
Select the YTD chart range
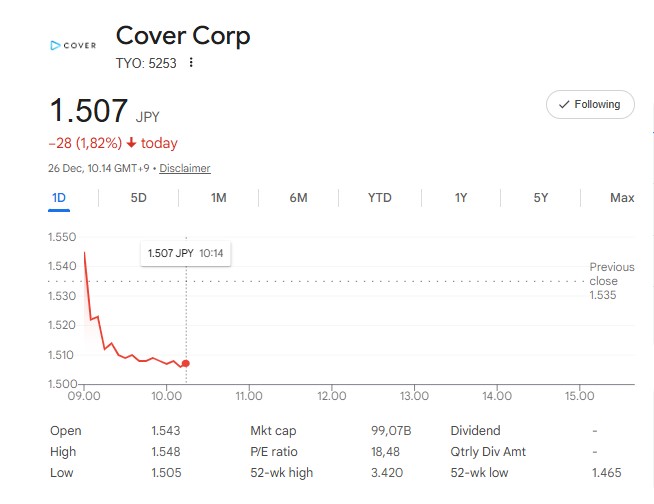click(x=380, y=198)
